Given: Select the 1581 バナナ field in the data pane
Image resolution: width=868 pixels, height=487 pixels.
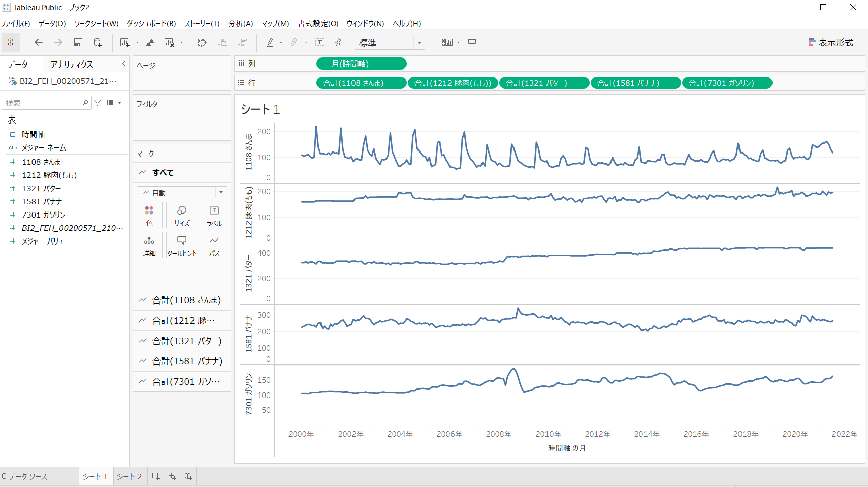Looking at the screenshot, I should (42, 202).
